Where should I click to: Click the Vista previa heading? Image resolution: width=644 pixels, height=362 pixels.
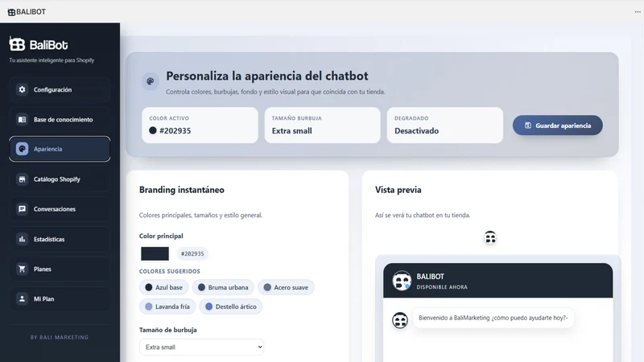[398, 190]
